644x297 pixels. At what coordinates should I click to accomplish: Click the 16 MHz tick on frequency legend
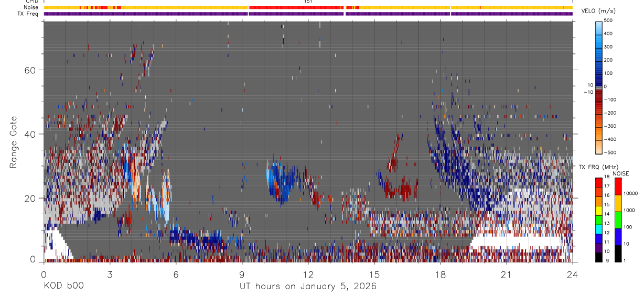608,196
